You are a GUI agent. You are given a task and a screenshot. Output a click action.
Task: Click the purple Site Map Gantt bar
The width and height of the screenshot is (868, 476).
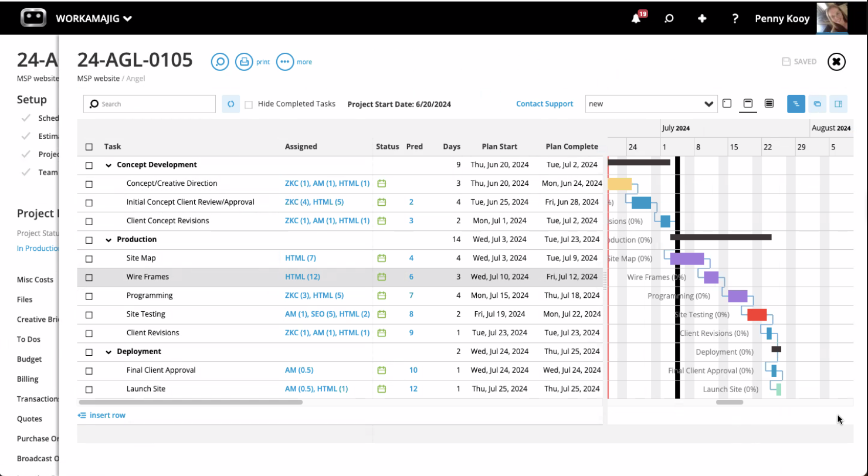pos(687,259)
